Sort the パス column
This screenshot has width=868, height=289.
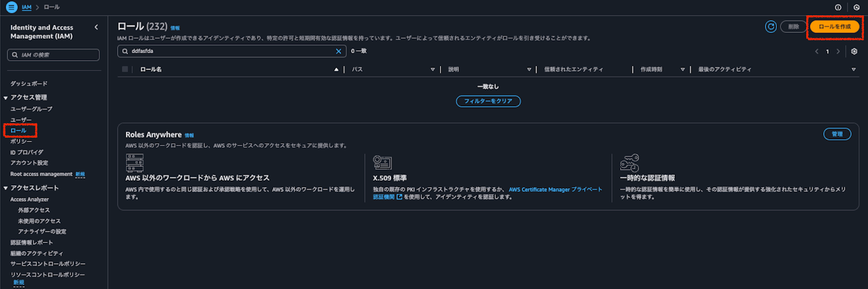[433, 69]
